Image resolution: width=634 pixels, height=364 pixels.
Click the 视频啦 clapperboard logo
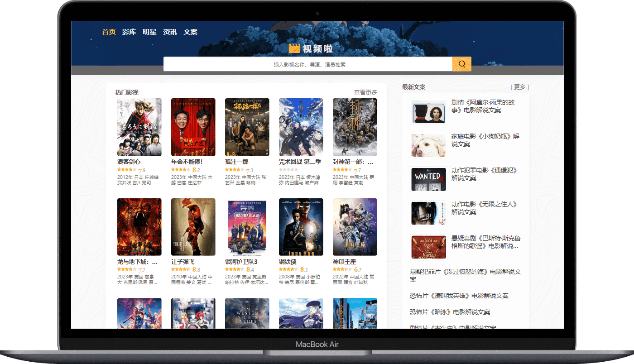[x=311, y=48]
